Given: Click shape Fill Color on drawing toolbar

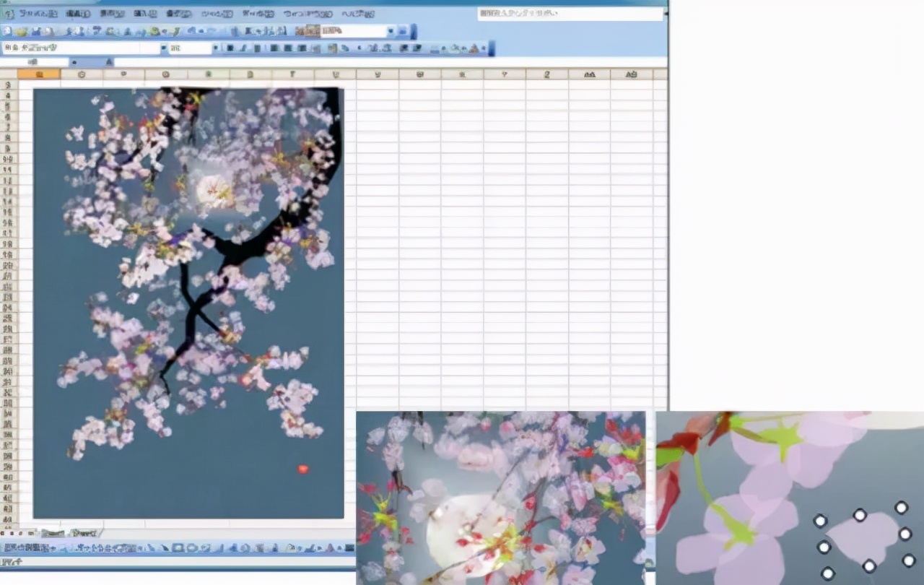Looking at the screenshot, I should tap(290, 547).
